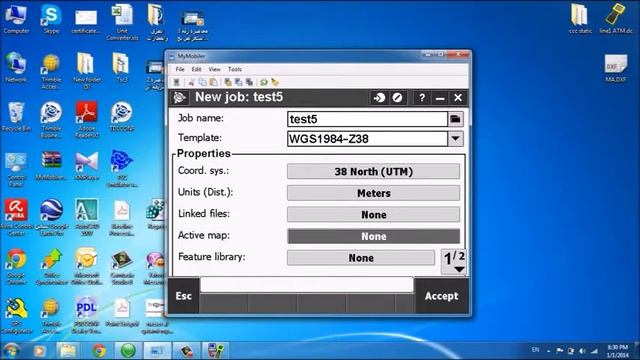Select the Unit Converter.xls desktop file
640x360 pixels.
(122, 22)
